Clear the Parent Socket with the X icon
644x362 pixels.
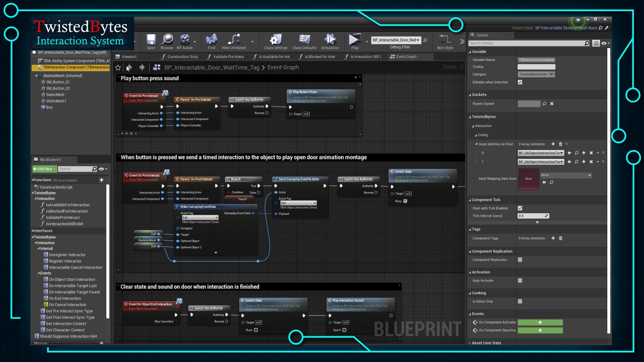coord(551,104)
